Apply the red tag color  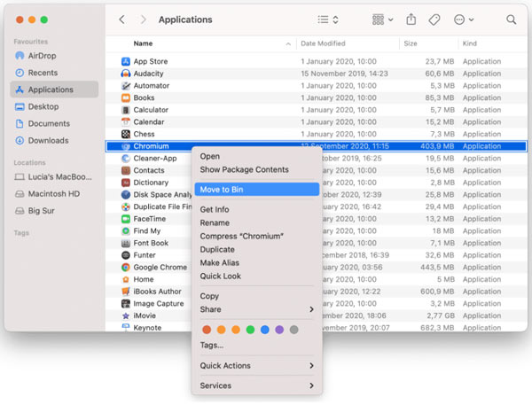tap(207, 330)
